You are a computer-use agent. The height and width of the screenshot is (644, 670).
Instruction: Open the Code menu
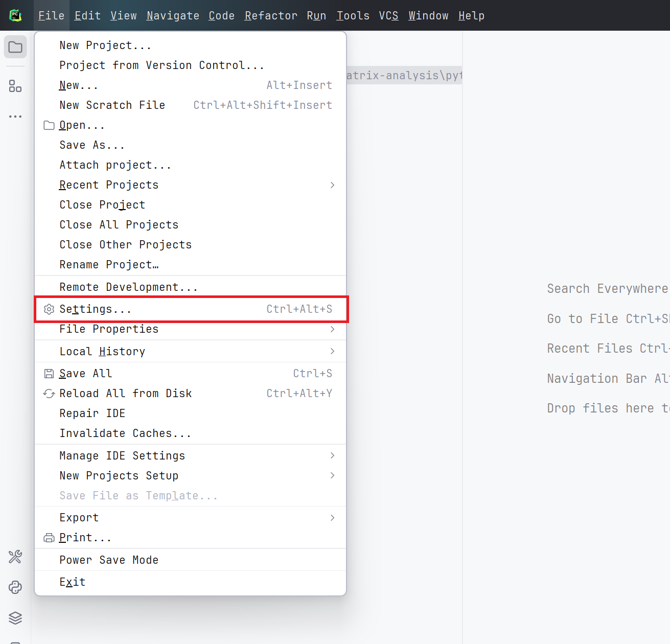[x=222, y=16]
